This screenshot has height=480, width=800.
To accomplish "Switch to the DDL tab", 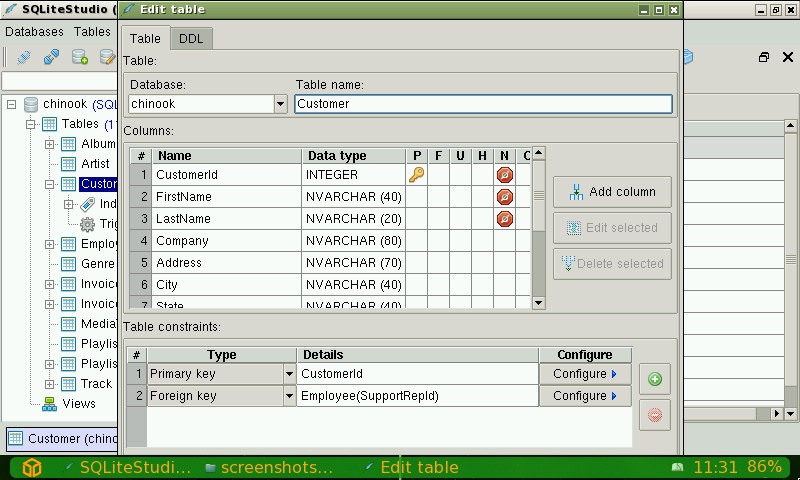I will [191, 39].
